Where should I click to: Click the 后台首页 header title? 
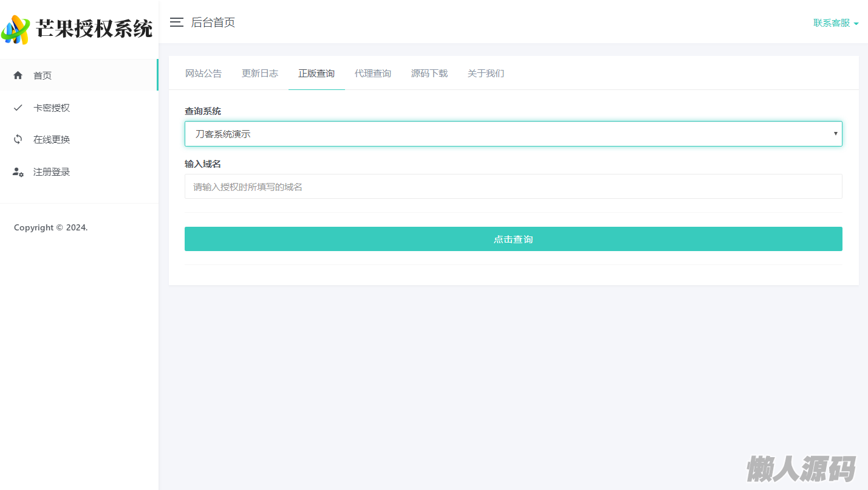pyautogui.click(x=213, y=22)
